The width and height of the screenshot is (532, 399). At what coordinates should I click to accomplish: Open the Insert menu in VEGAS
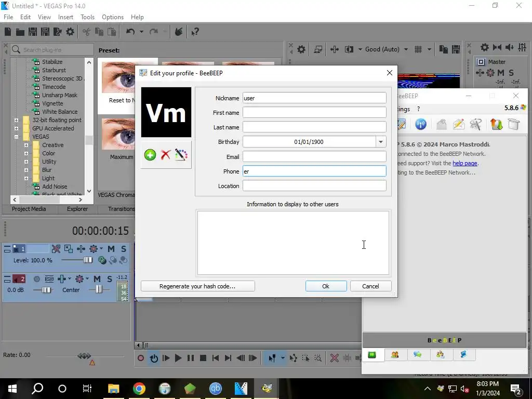(65, 17)
